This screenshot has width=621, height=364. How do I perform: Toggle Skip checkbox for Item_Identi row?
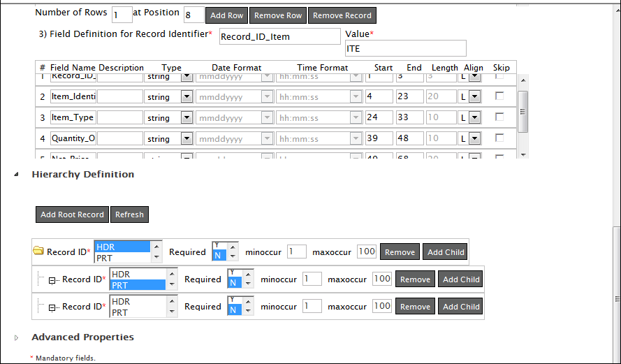click(x=499, y=96)
